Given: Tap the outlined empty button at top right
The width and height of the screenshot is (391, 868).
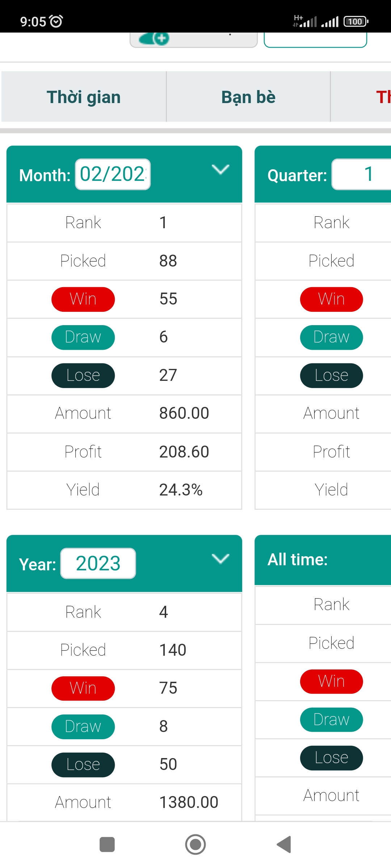Looking at the screenshot, I should pyautogui.click(x=315, y=40).
